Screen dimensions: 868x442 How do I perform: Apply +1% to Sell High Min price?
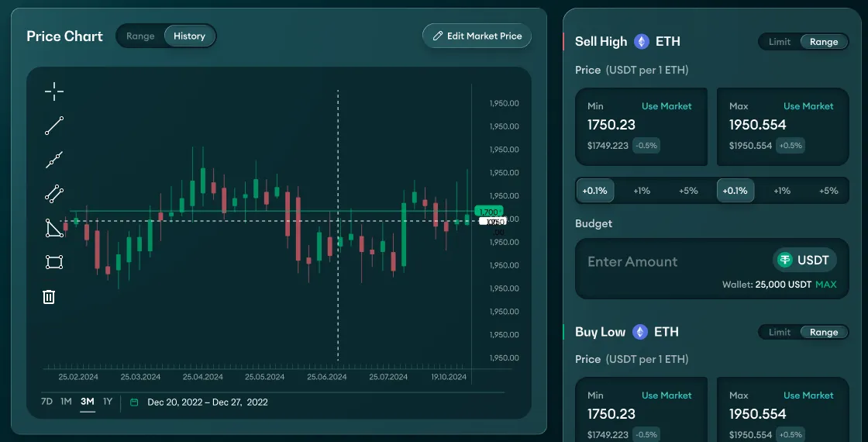(x=642, y=191)
